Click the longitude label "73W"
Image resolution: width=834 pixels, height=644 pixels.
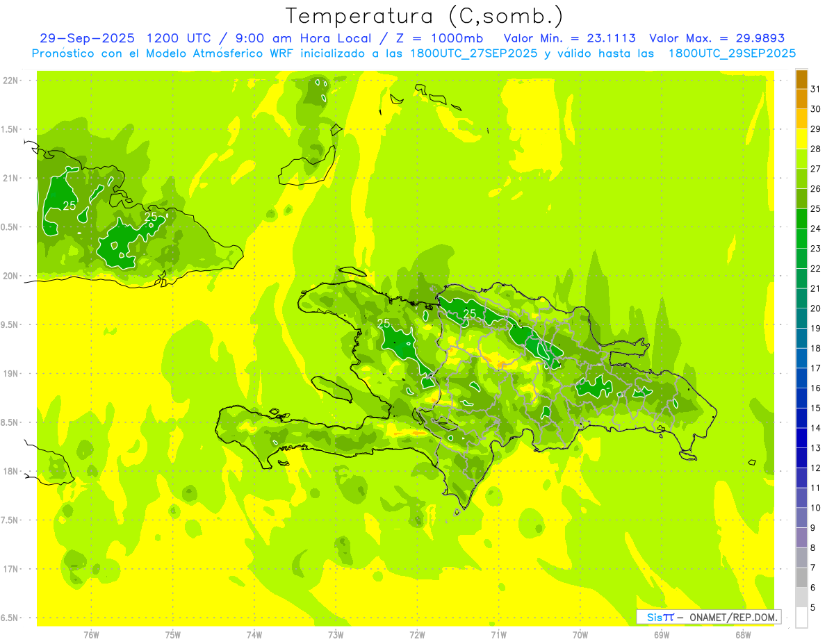pos(336,635)
